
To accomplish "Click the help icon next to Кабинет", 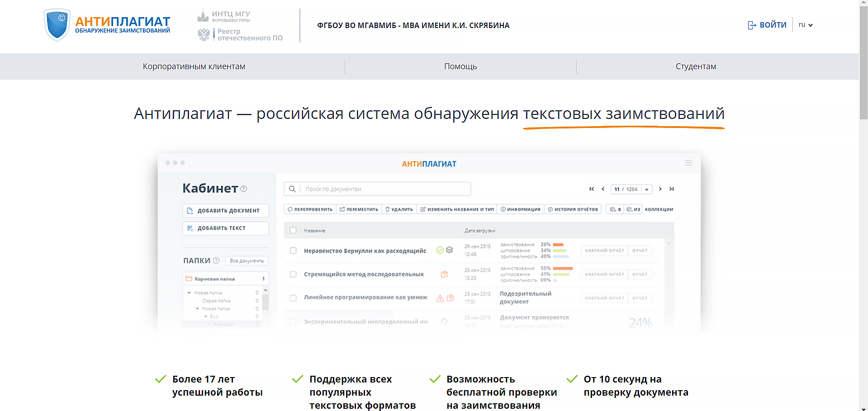I will [x=244, y=189].
